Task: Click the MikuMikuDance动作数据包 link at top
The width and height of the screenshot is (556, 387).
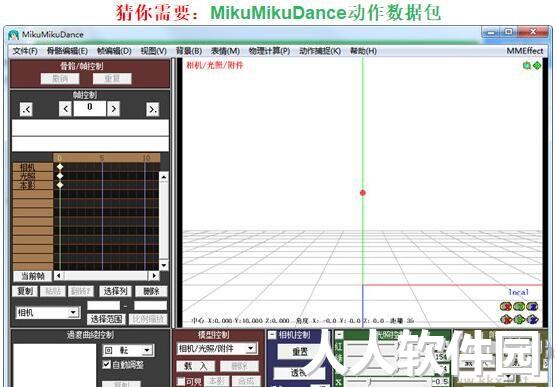Action: (326, 13)
